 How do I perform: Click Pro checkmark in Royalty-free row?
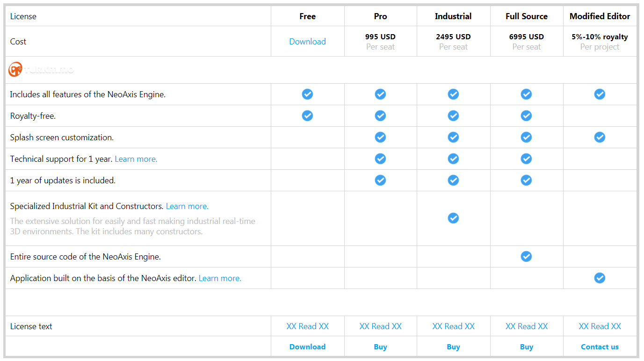pos(380,116)
